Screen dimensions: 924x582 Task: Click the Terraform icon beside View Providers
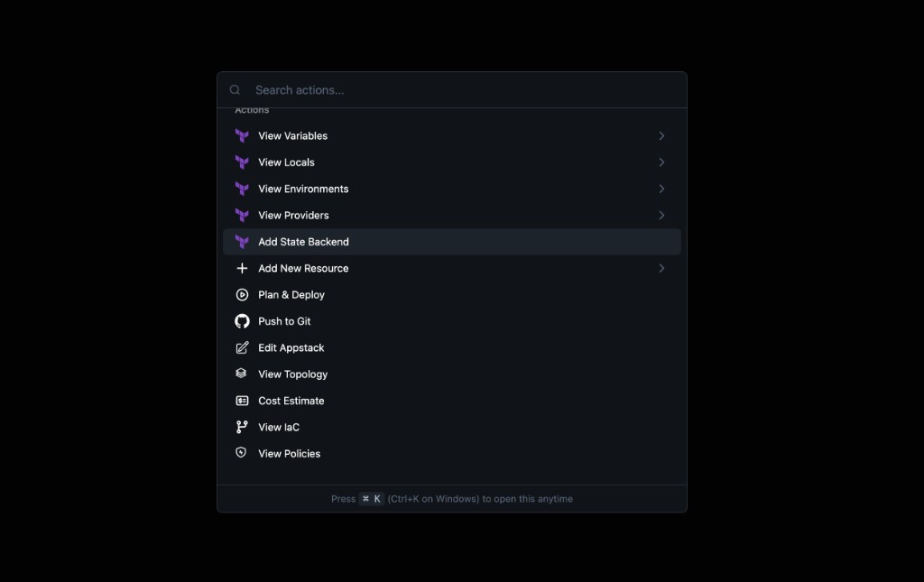coord(242,215)
